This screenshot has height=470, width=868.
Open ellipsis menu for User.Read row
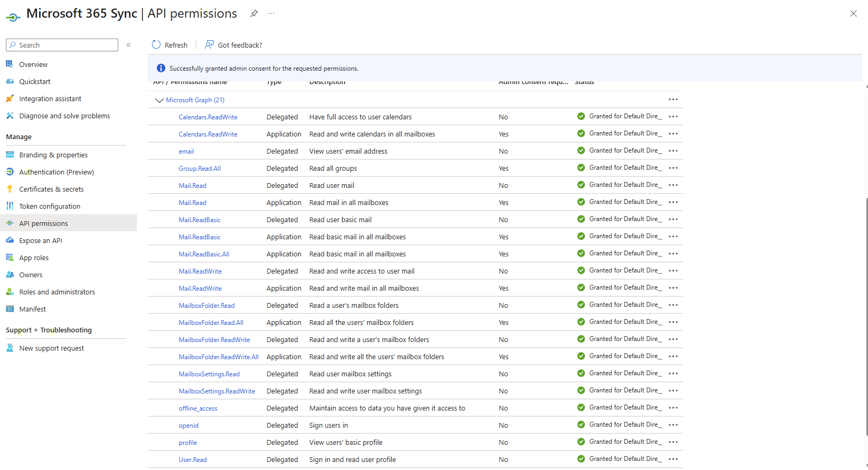673,459
